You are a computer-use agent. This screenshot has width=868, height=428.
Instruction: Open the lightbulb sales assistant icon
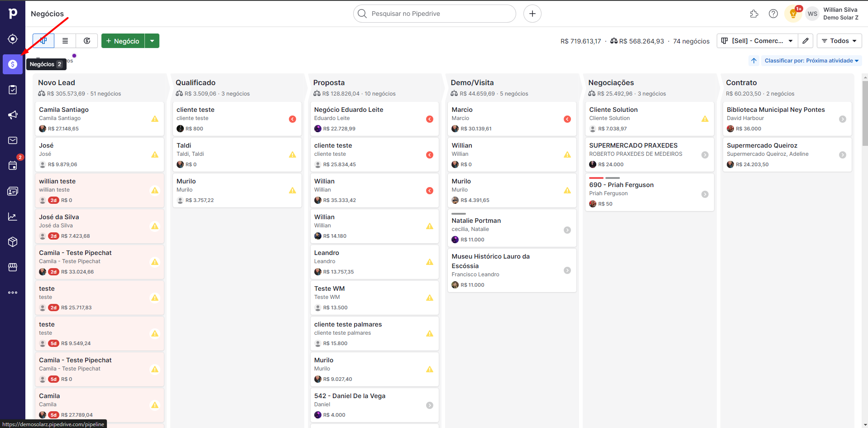coord(793,14)
